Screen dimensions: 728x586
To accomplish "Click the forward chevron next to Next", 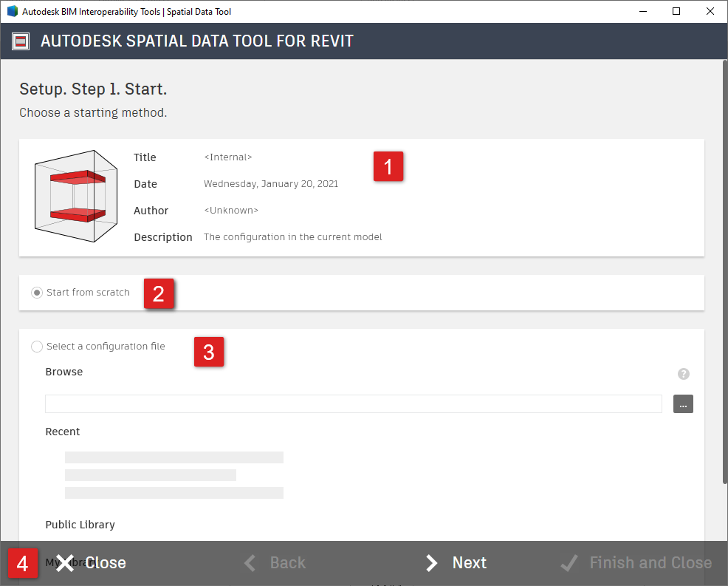I will click(x=433, y=562).
